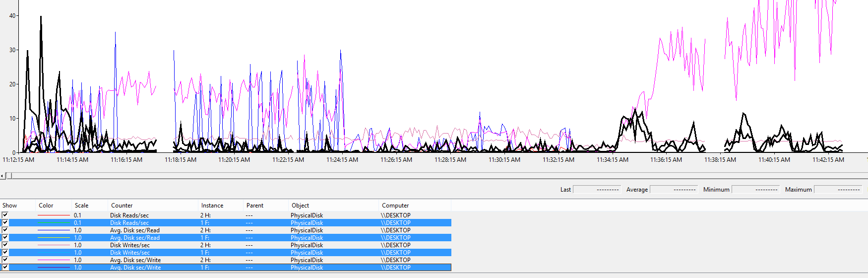Uncheck Show for Disk Reads/sec 2 H:

[5, 215]
